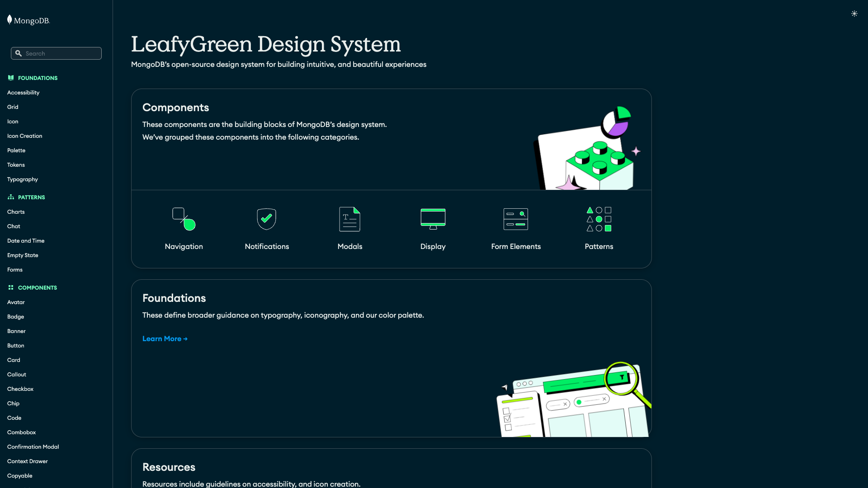Open the Accessibility page from sidebar
This screenshot has height=488, width=868.
pos(23,92)
